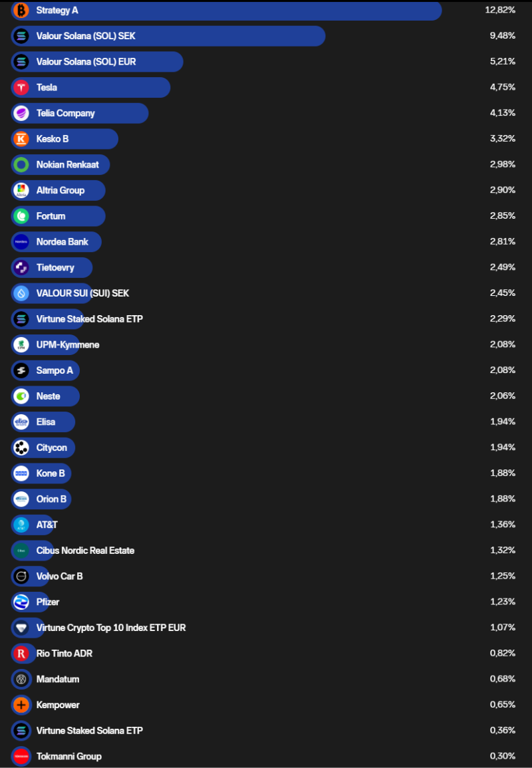This screenshot has width=532, height=768.
Task: Click the Pfizer logo icon
Action: (x=21, y=602)
